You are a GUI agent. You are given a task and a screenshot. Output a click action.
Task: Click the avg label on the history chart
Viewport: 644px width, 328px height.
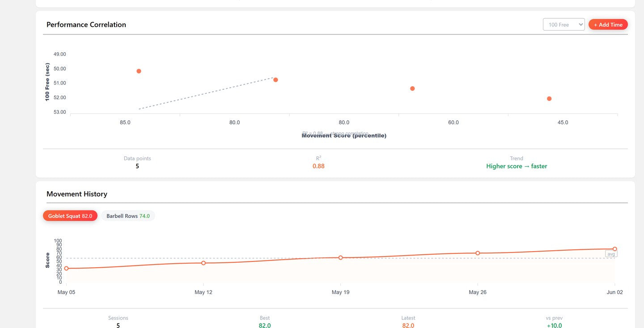click(x=611, y=254)
